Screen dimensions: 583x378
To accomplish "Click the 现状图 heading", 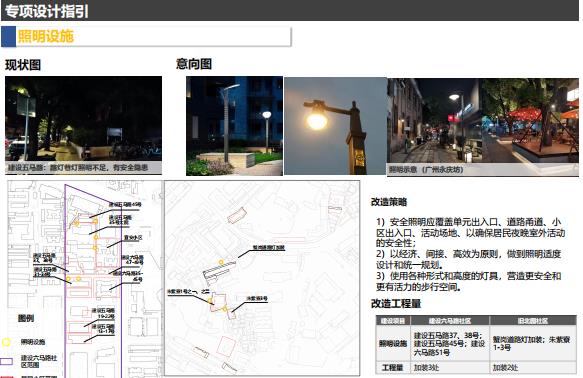I will pyautogui.click(x=23, y=65).
